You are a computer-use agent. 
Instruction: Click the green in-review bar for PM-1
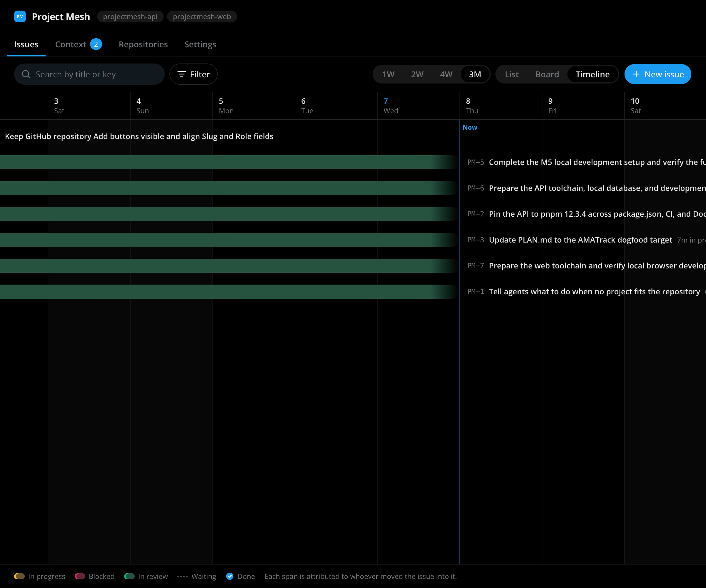tap(229, 292)
